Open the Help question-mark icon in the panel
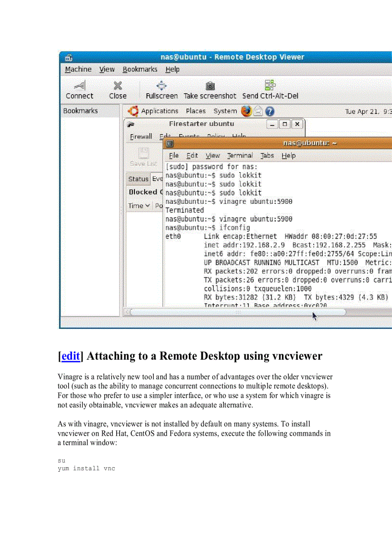Viewport: 392px width, 540px height. click(269, 111)
